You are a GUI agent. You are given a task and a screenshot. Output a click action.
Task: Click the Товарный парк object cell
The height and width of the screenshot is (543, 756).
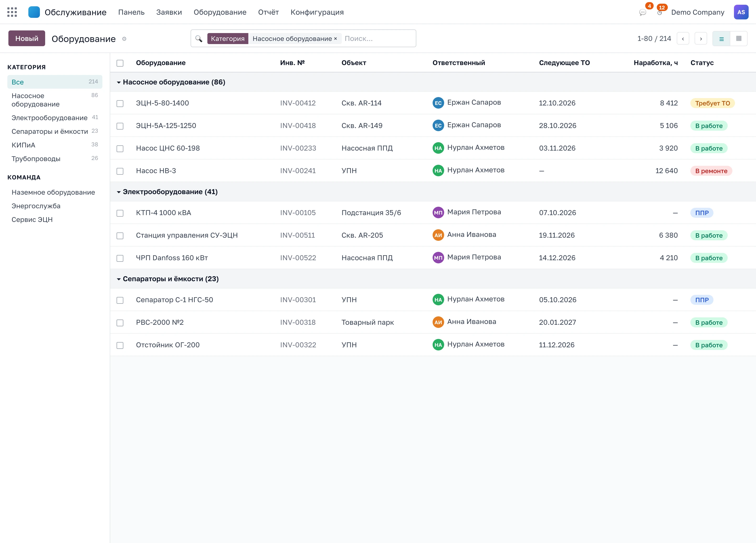pos(368,322)
